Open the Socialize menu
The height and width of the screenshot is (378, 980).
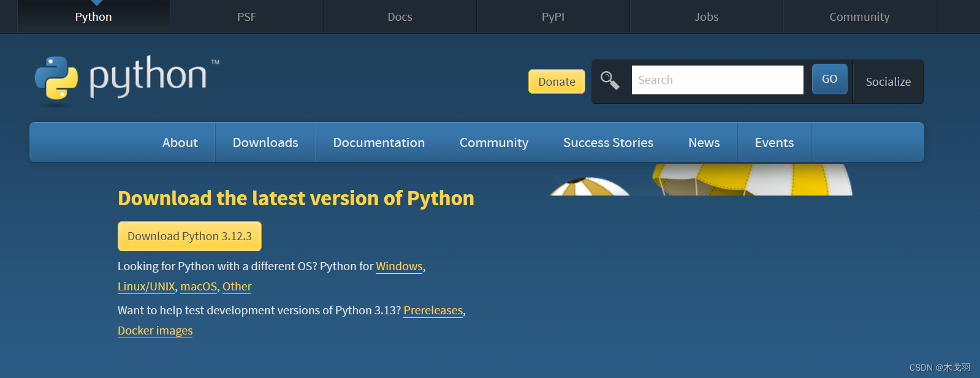[x=888, y=81]
